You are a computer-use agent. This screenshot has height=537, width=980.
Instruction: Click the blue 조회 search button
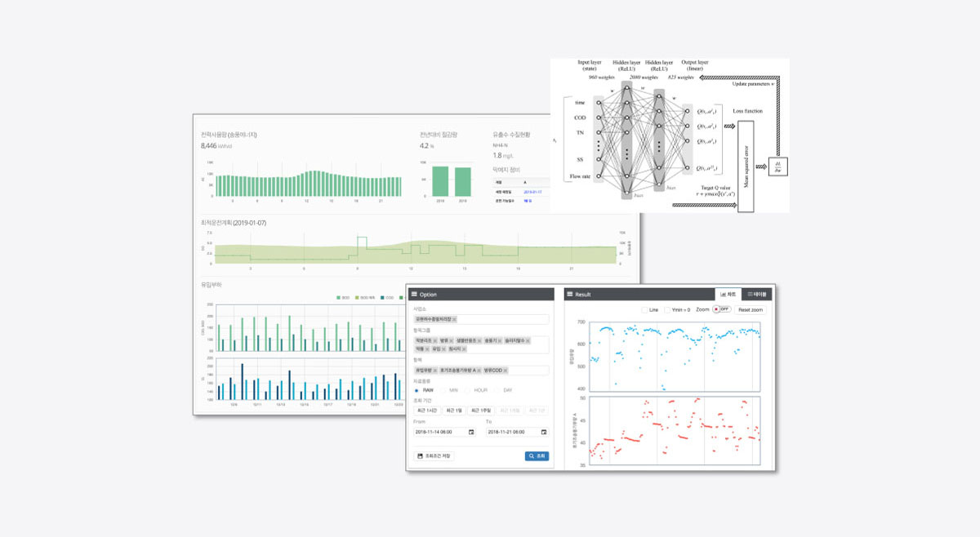pyautogui.click(x=537, y=456)
